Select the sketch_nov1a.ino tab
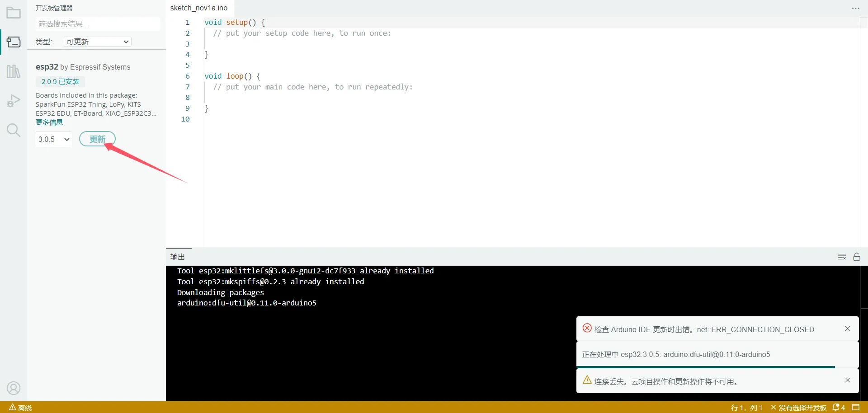This screenshot has width=868, height=413. [199, 8]
